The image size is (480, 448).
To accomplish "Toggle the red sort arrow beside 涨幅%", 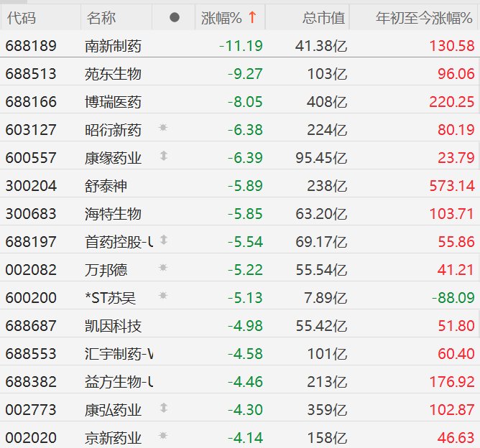I will tap(252, 17).
